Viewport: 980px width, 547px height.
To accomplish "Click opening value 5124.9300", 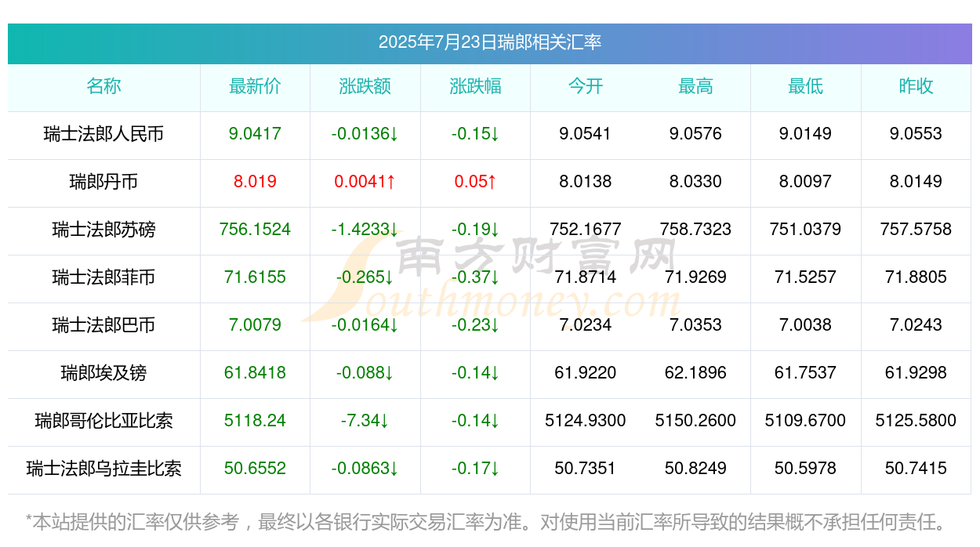I will pyautogui.click(x=586, y=421).
